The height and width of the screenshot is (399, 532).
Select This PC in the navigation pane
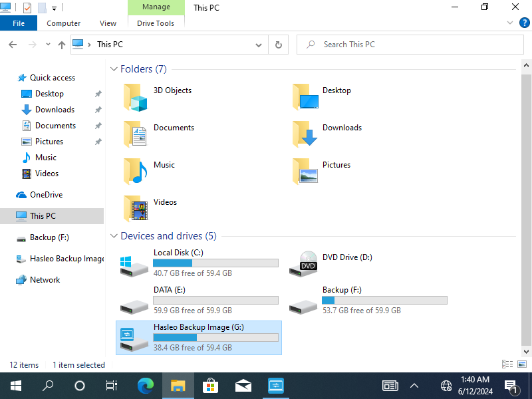click(52, 215)
